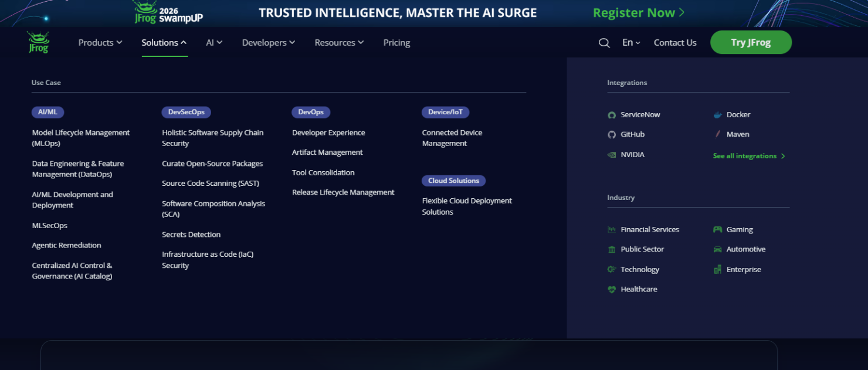
Task: Open the Developers dropdown
Action: [x=269, y=43]
